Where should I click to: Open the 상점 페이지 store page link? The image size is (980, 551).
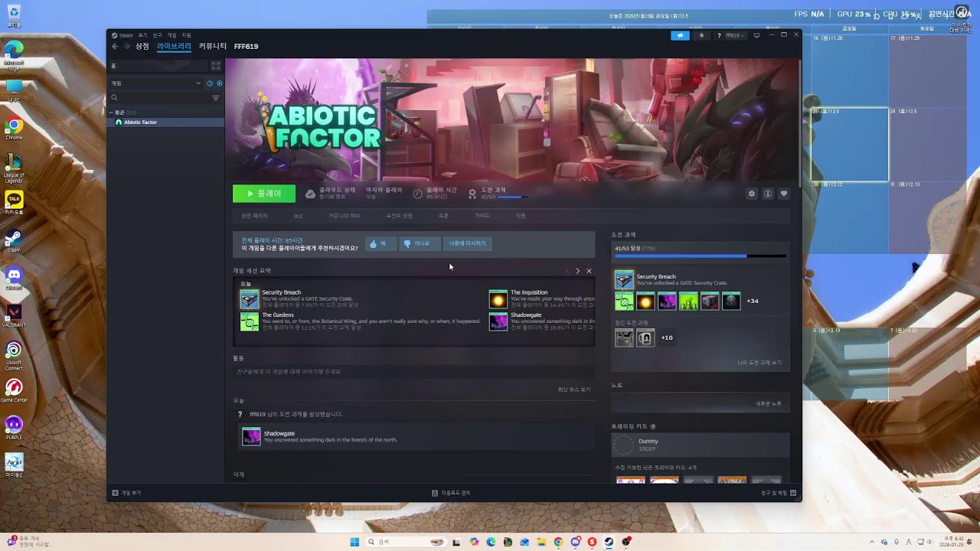point(254,216)
